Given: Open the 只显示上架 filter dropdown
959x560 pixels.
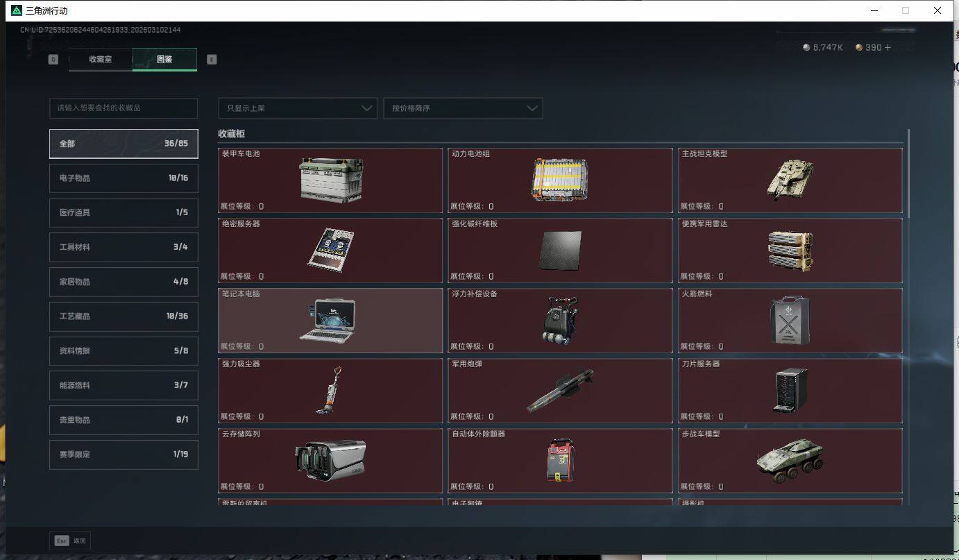Looking at the screenshot, I should (298, 108).
